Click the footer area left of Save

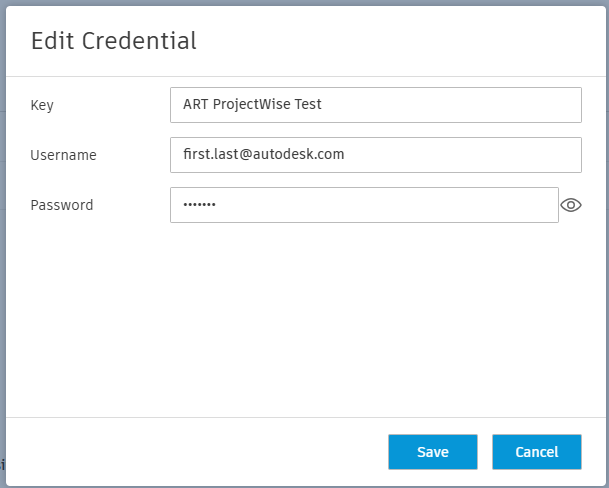200,452
